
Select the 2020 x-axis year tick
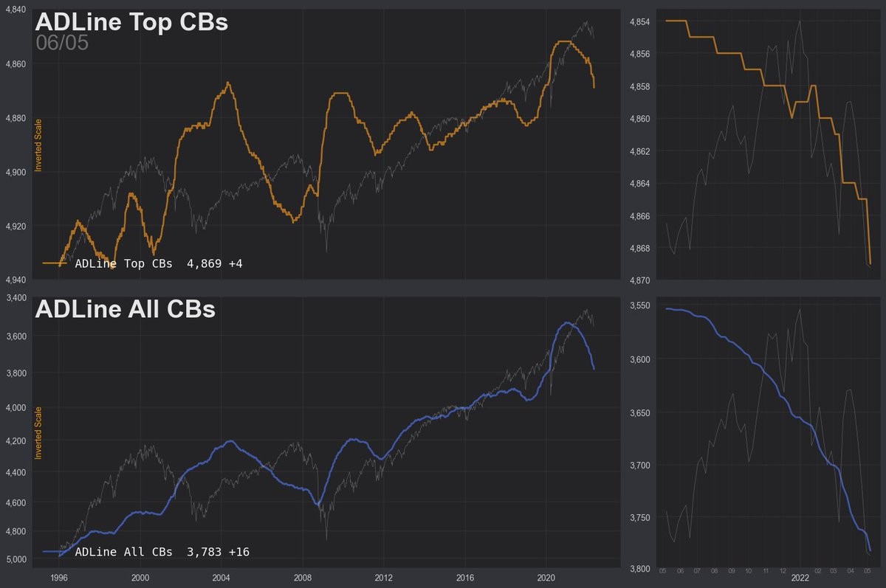546,578
